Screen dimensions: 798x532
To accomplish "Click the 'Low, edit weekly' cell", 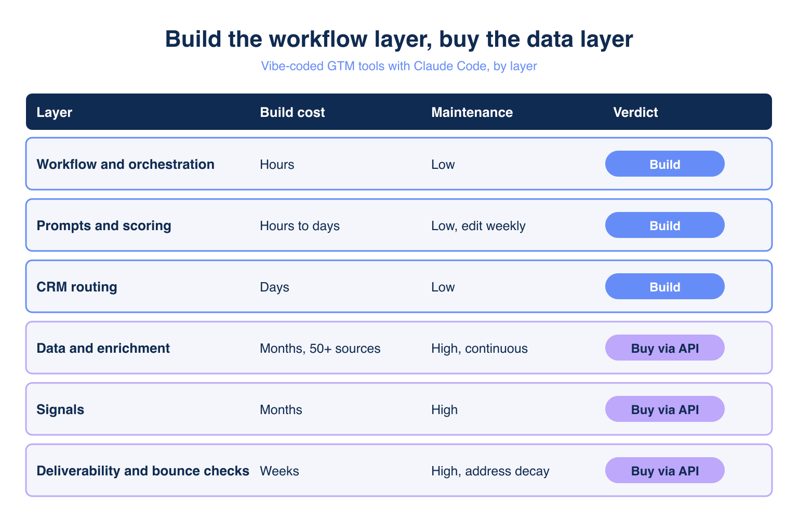I will click(478, 225).
